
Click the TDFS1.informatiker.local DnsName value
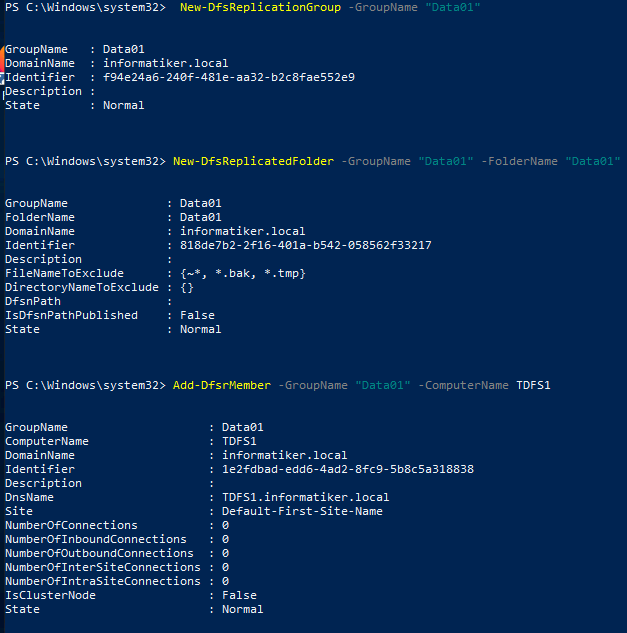[x=305, y=497]
